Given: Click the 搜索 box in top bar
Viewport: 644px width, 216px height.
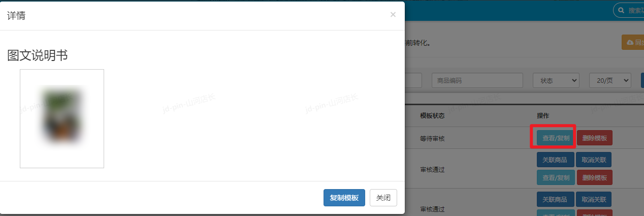Looking at the screenshot, I should [632, 10].
